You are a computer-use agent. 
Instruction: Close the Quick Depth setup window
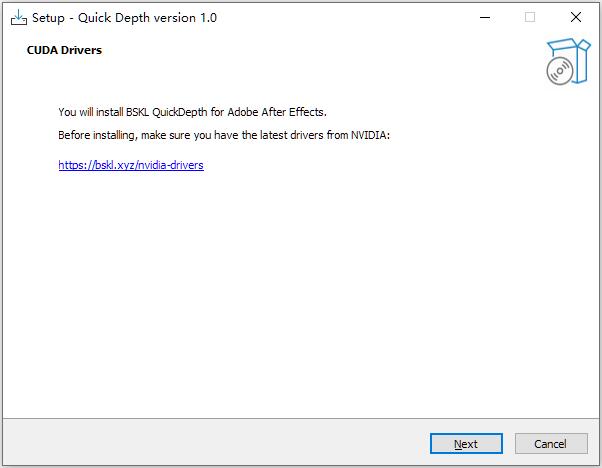576,17
